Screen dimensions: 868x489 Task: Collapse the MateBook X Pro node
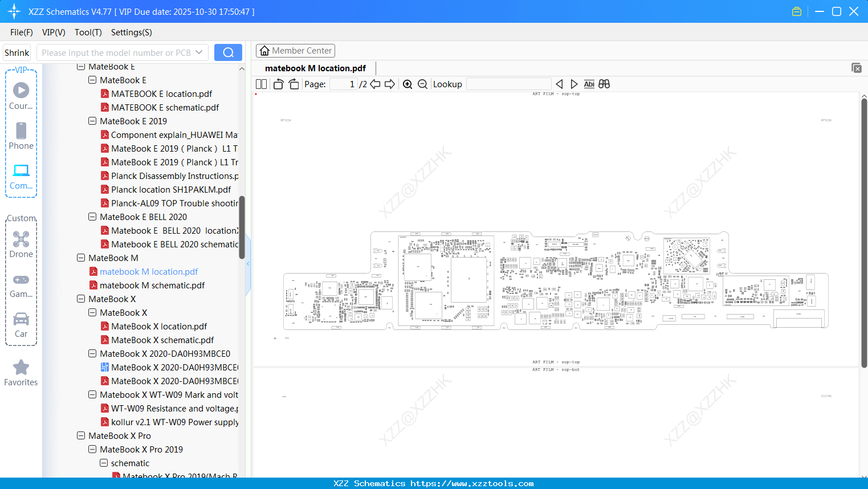tap(81, 436)
